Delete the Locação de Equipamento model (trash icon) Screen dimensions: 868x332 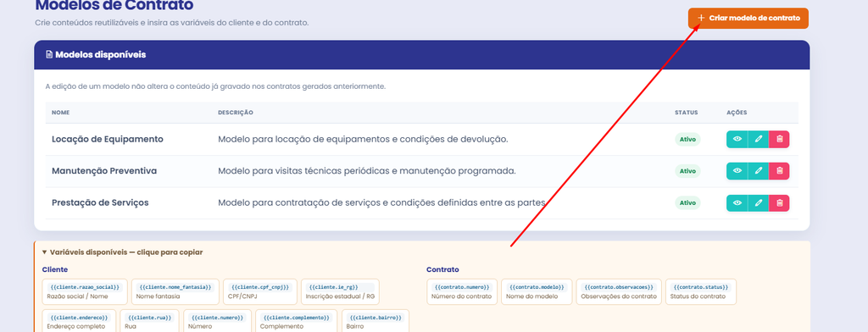[780, 140]
